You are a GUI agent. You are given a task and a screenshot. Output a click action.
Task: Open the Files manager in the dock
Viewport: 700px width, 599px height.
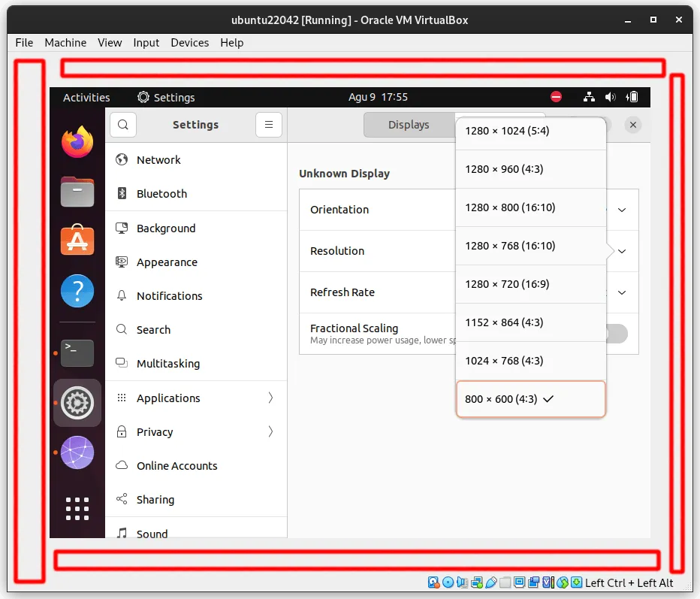pos(77,192)
